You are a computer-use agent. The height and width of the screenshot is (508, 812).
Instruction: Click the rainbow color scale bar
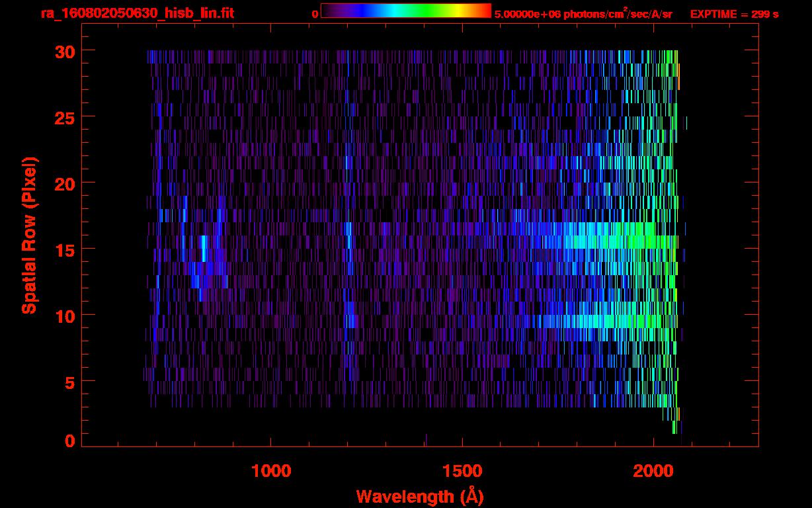pos(405,11)
